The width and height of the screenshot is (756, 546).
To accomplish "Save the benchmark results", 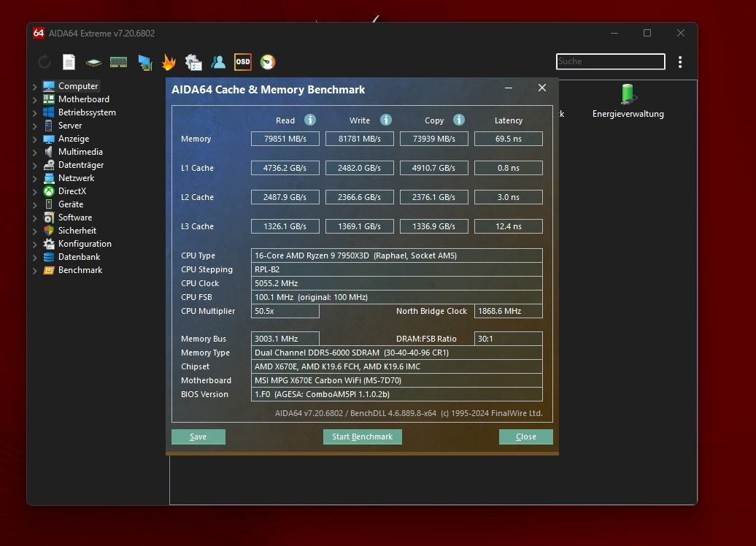I will pos(198,437).
